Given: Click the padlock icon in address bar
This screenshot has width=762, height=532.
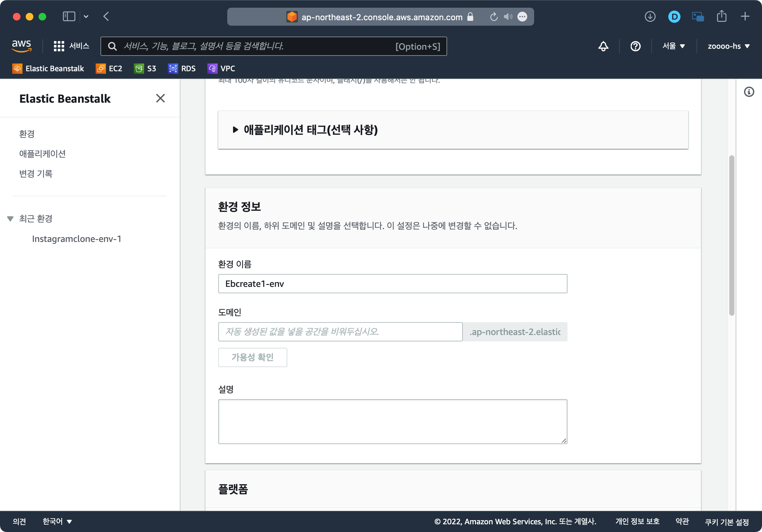Looking at the screenshot, I should click(470, 17).
